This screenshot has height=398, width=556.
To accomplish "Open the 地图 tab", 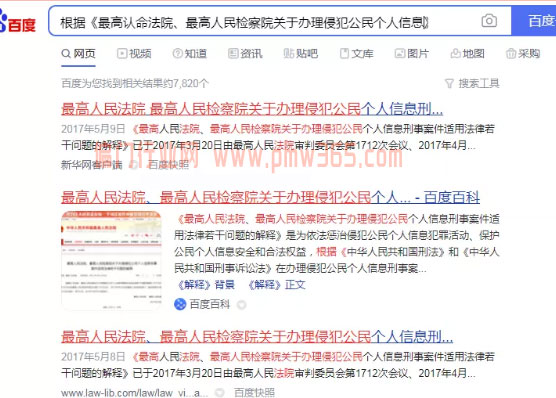I will [467, 54].
